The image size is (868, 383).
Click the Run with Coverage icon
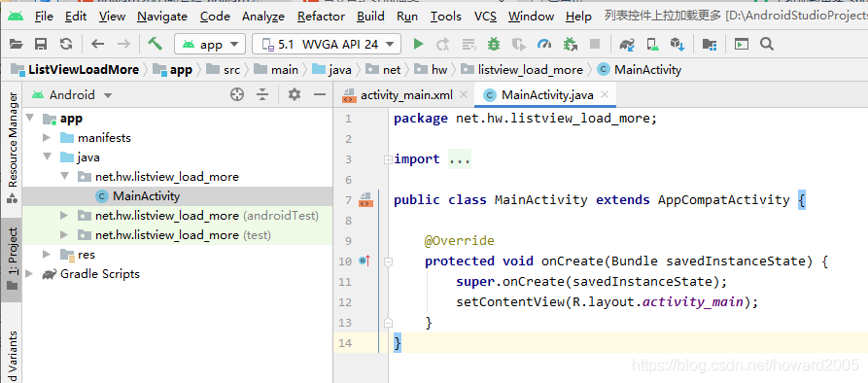[x=519, y=45]
